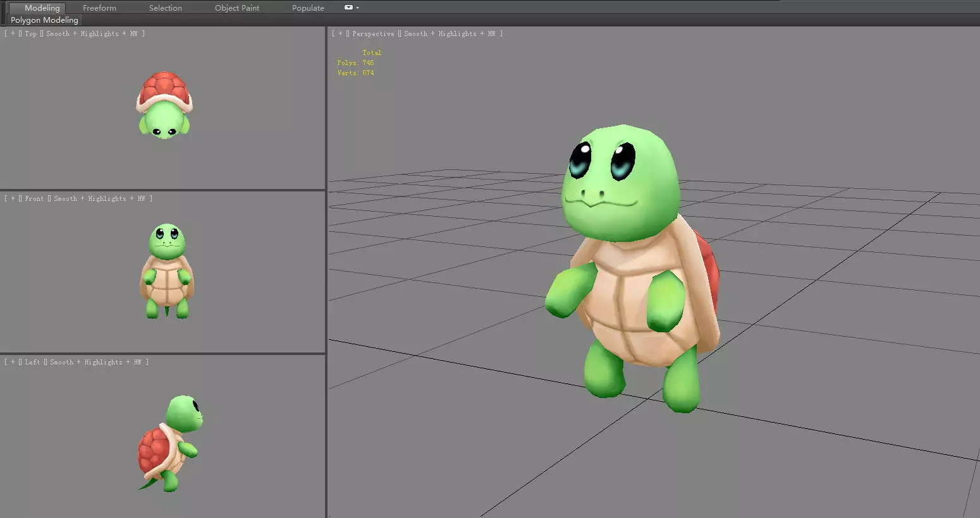Open the Top viewport plus menu

click(x=13, y=33)
